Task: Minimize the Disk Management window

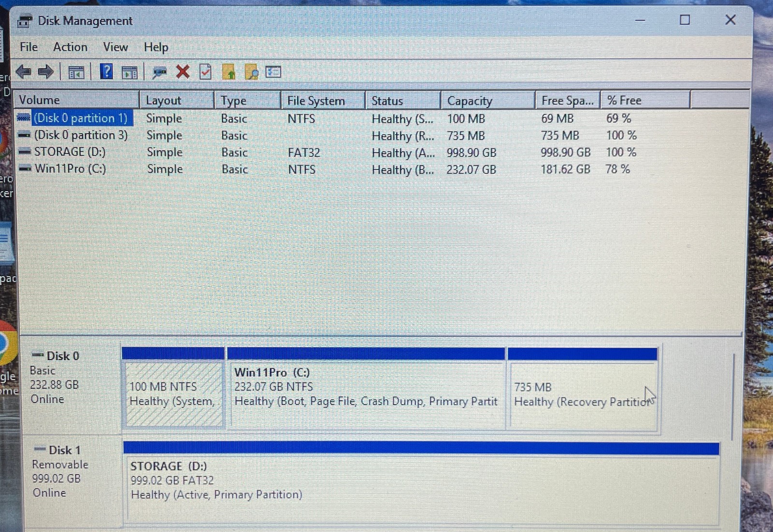Action: pyautogui.click(x=640, y=20)
